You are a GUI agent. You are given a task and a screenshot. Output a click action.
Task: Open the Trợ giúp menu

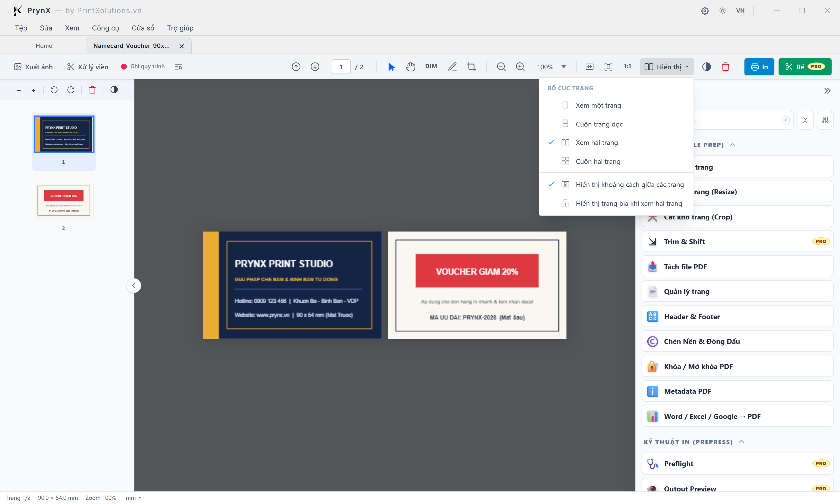point(180,28)
